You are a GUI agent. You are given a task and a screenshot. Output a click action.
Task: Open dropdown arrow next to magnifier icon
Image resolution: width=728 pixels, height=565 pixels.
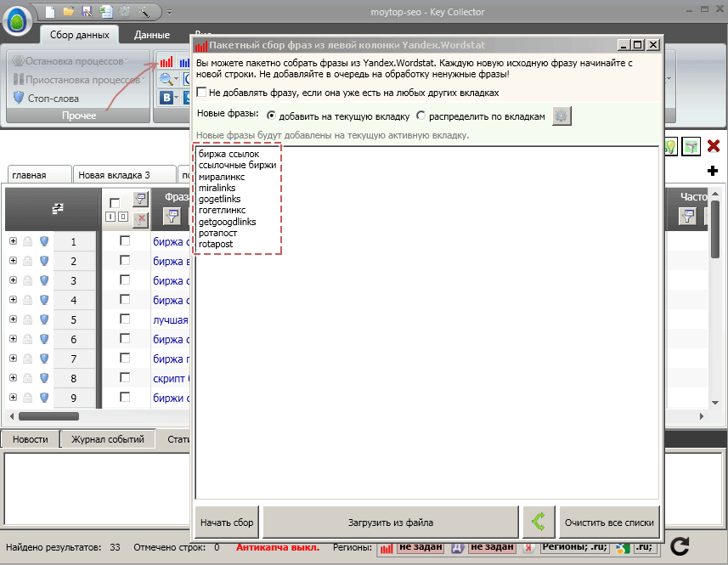177,79
